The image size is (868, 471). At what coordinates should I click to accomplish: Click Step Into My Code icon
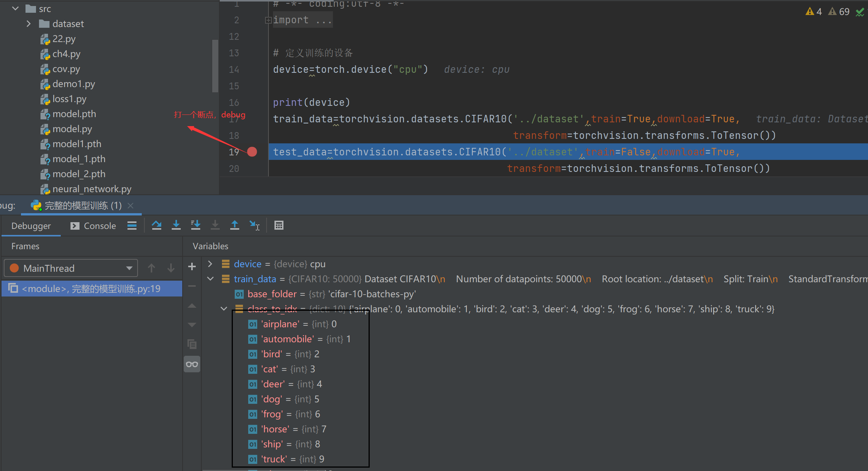coord(196,225)
